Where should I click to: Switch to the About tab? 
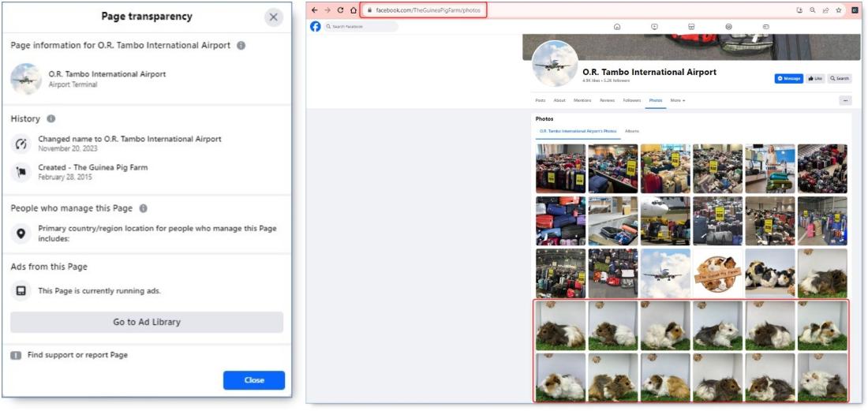[559, 101]
